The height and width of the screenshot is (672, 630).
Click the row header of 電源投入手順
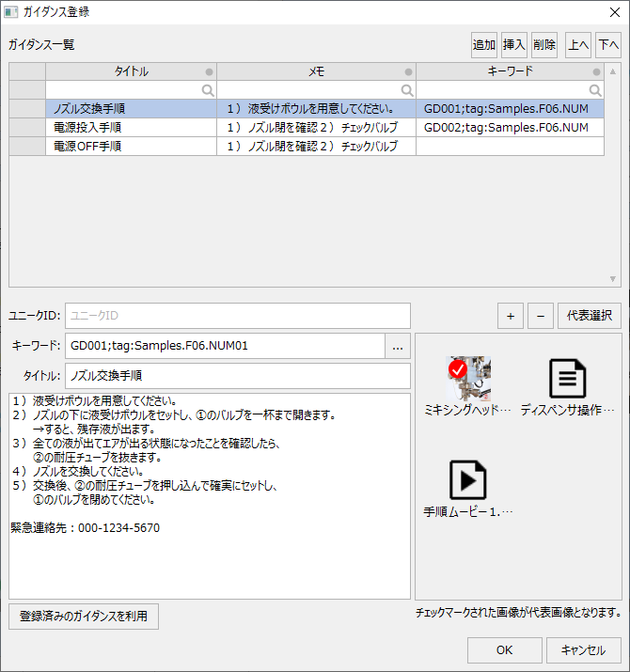pos(27,128)
